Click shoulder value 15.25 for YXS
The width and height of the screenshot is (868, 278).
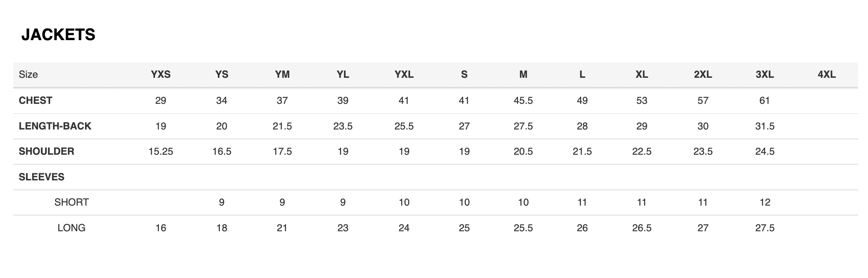tap(161, 151)
